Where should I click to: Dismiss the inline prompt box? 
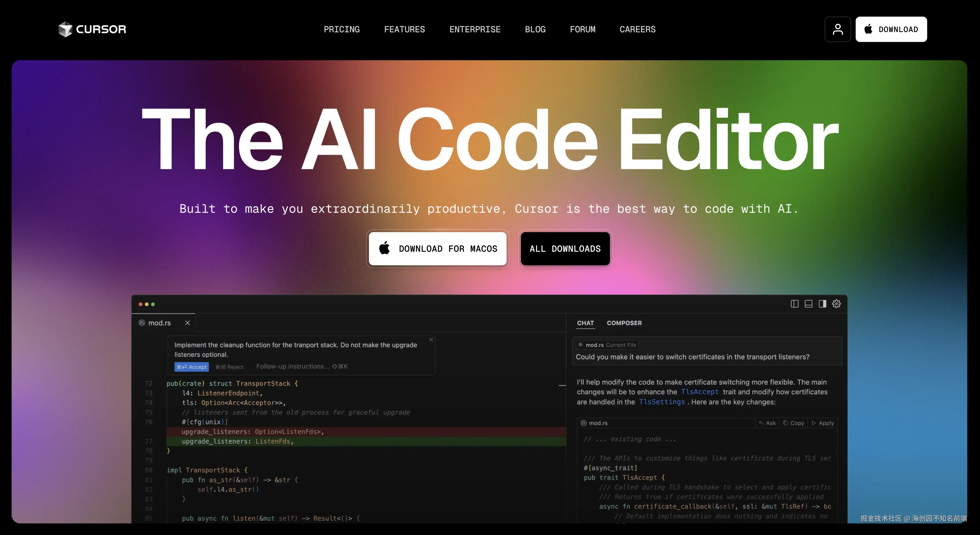click(x=431, y=339)
